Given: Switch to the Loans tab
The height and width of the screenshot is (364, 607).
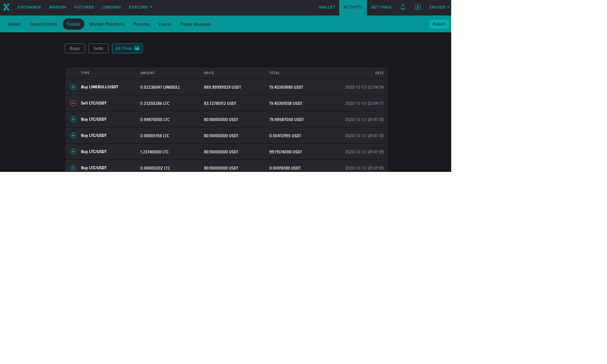Looking at the screenshot, I should pyautogui.click(x=165, y=24).
